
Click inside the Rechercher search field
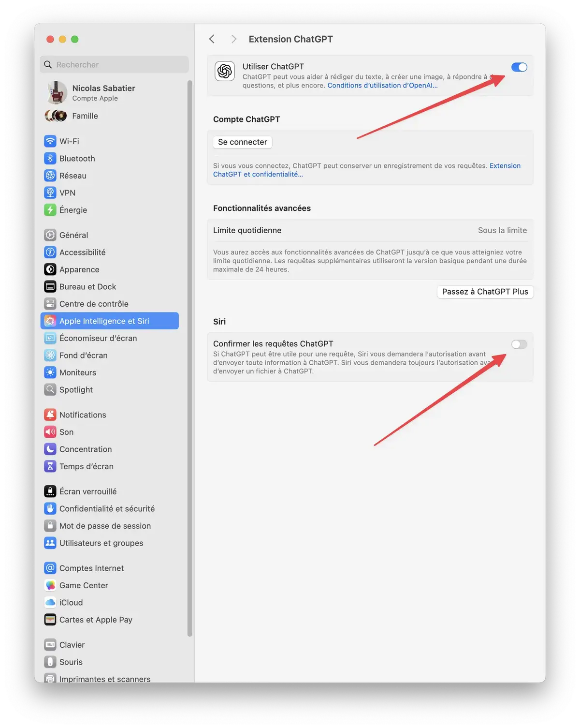click(114, 64)
